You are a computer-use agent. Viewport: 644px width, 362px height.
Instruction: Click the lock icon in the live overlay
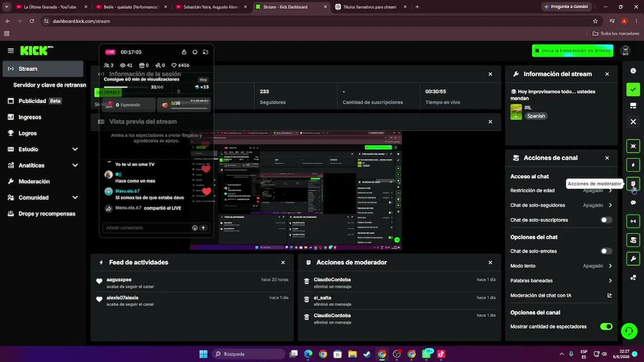[x=184, y=52]
